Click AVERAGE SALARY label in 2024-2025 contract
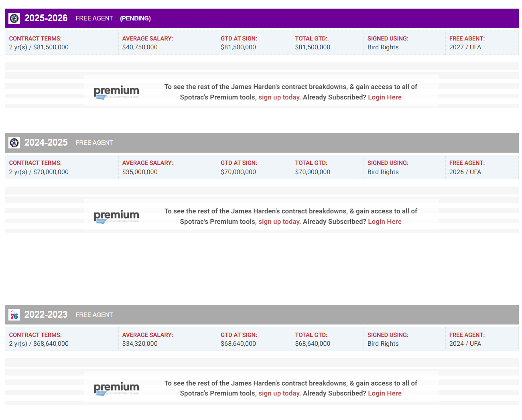 coord(148,163)
